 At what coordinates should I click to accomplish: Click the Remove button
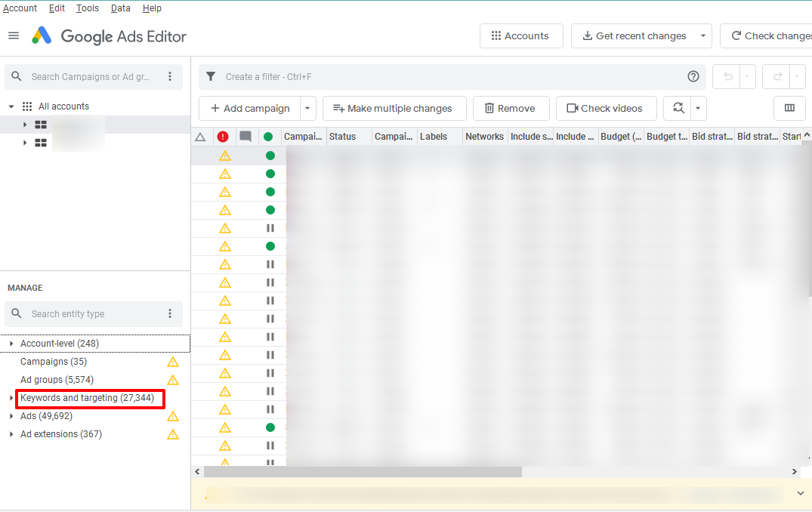pyautogui.click(x=511, y=108)
